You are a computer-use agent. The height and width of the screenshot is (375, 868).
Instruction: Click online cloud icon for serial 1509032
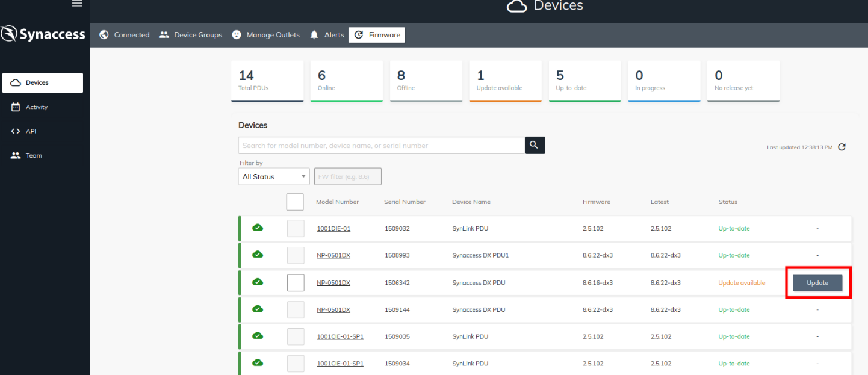tap(258, 228)
